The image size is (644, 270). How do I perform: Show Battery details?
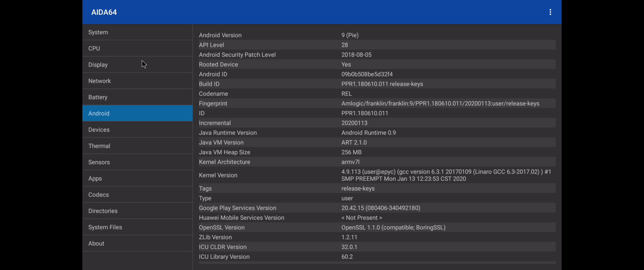[137, 97]
